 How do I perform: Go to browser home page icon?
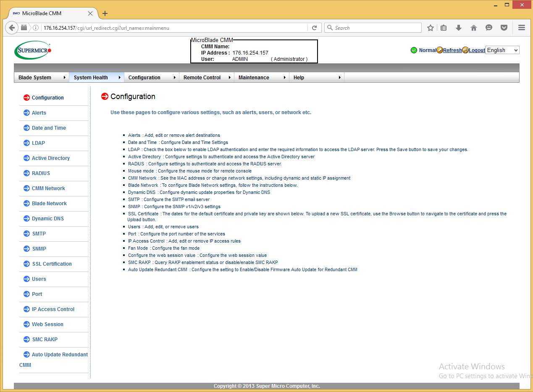click(474, 28)
